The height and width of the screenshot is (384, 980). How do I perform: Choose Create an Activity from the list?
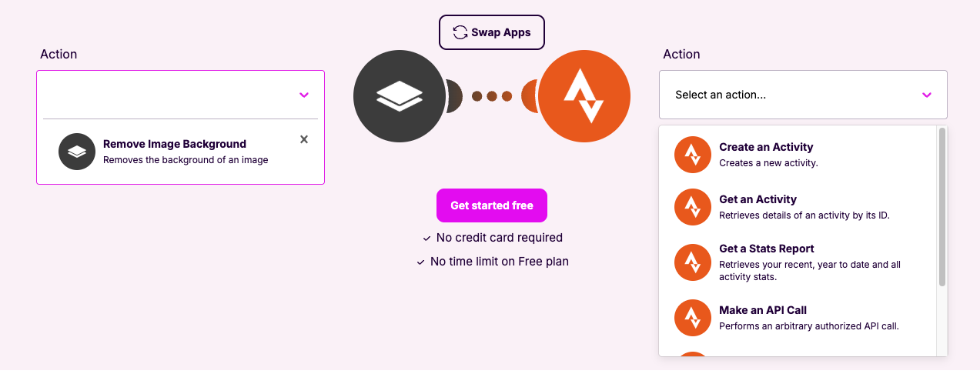tap(766, 147)
